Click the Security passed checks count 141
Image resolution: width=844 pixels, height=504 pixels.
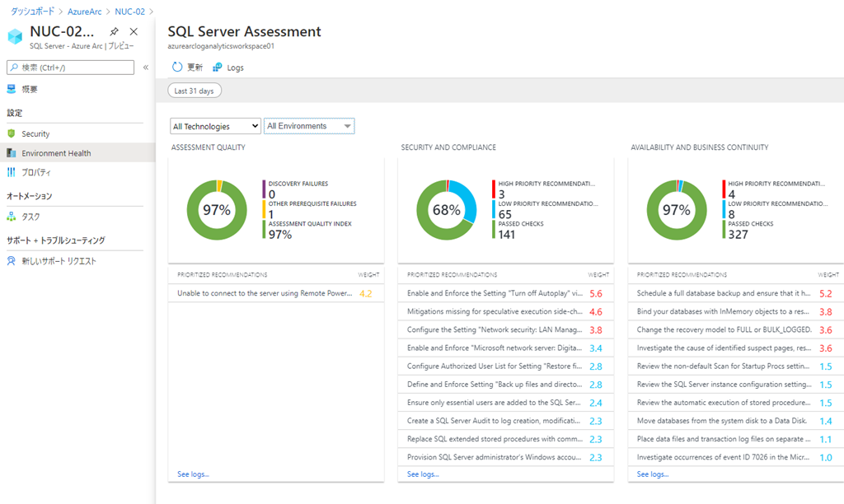pyautogui.click(x=507, y=235)
